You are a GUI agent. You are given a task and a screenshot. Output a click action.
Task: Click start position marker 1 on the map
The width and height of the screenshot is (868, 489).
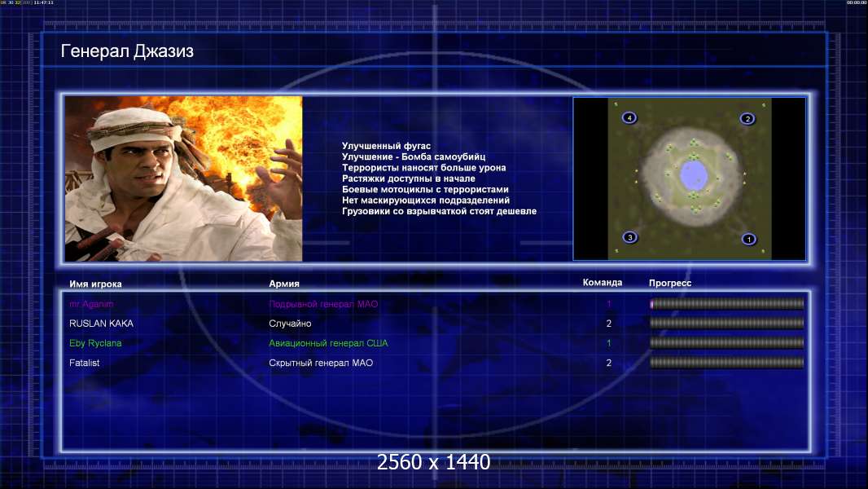748,240
